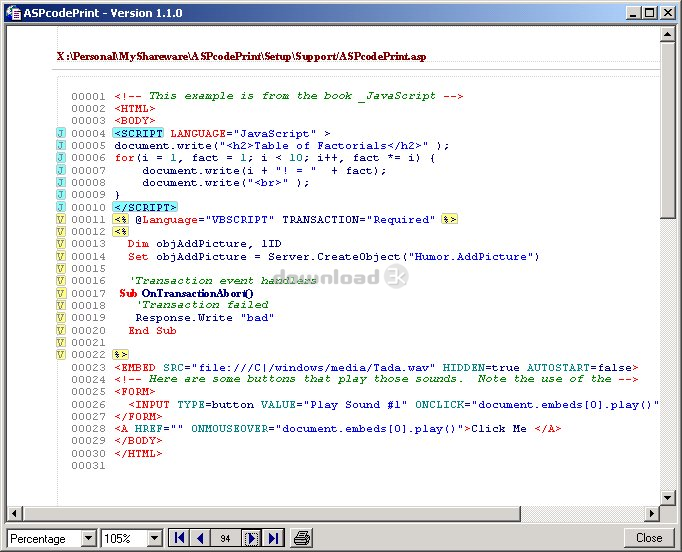Click the V marker on line 00017

pyautogui.click(x=61, y=293)
